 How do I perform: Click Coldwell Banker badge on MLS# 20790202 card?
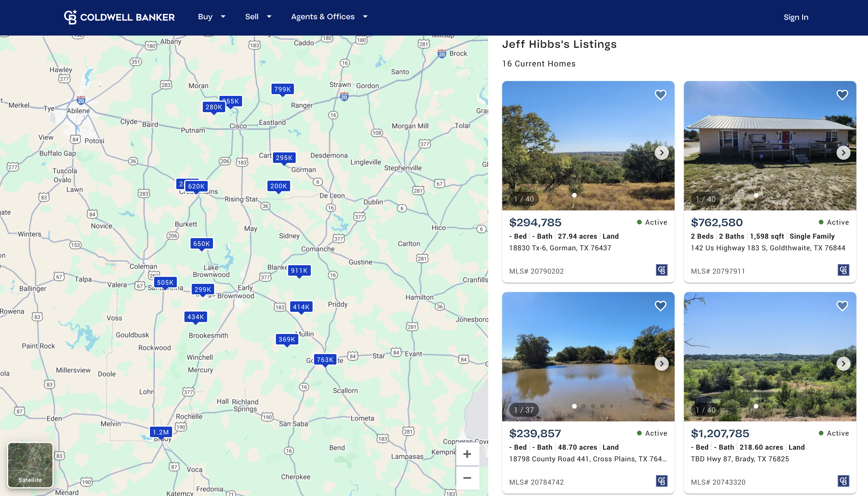click(661, 270)
